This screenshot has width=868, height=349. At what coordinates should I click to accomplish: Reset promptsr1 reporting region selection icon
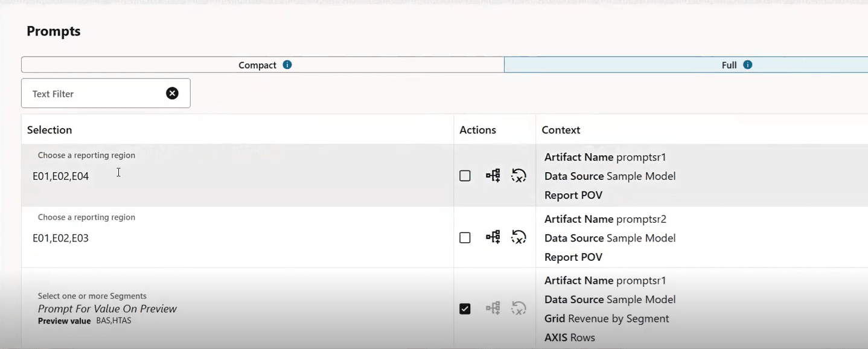(519, 176)
